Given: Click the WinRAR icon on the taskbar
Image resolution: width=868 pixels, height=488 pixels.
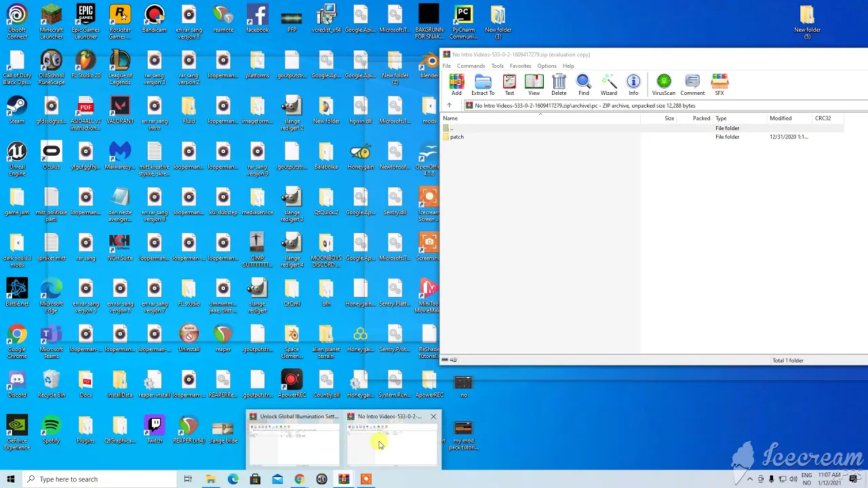Looking at the screenshot, I should [344, 479].
